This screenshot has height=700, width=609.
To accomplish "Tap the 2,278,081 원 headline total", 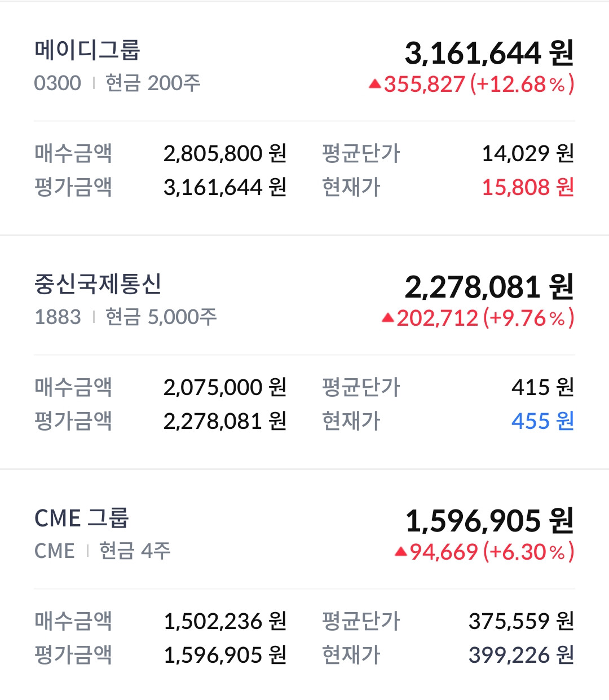I will click(x=489, y=287).
